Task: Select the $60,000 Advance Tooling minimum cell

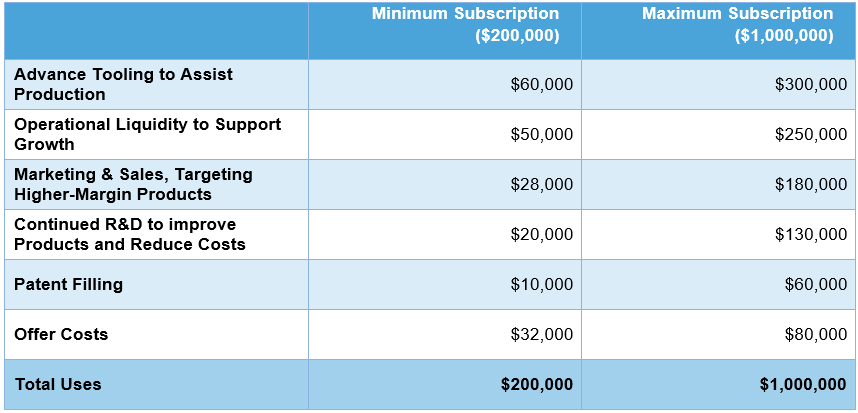Action: point(541,84)
